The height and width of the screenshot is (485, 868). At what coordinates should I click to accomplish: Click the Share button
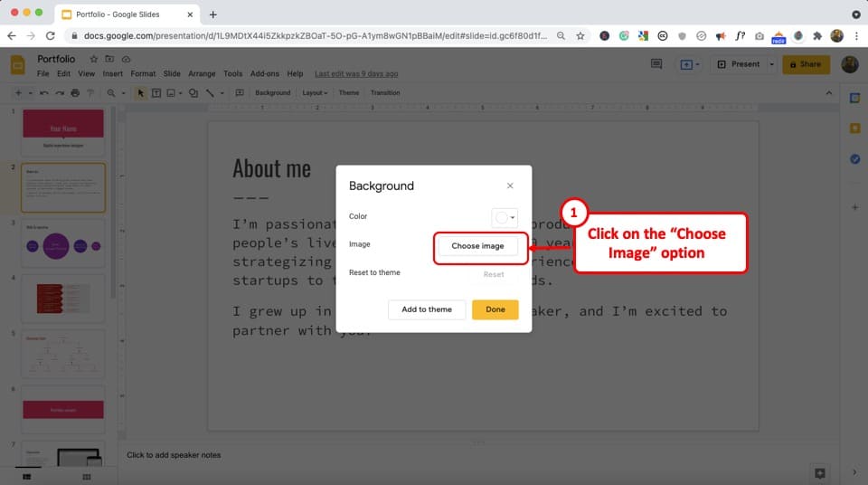pos(806,64)
